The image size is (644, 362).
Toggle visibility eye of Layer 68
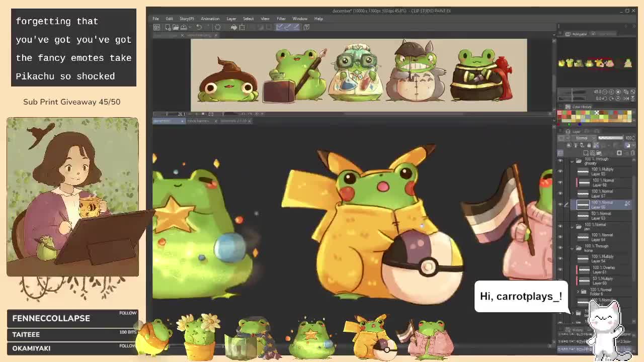(560, 183)
